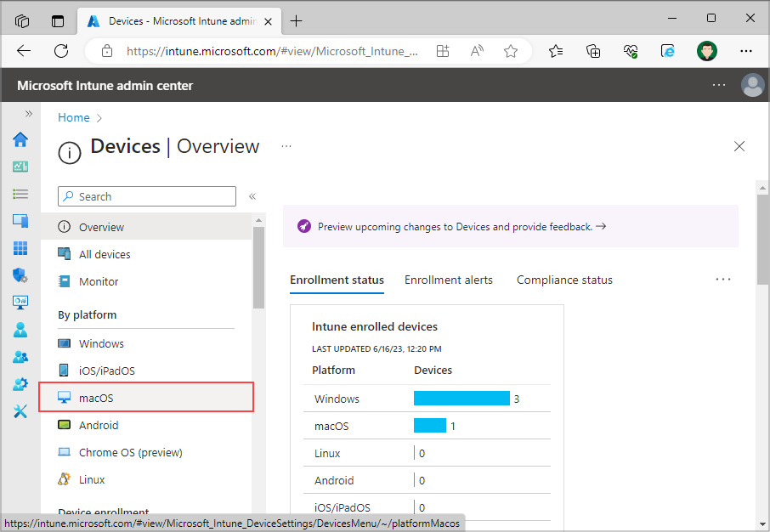Click the Intune enrolled devices heading

[375, 326]
